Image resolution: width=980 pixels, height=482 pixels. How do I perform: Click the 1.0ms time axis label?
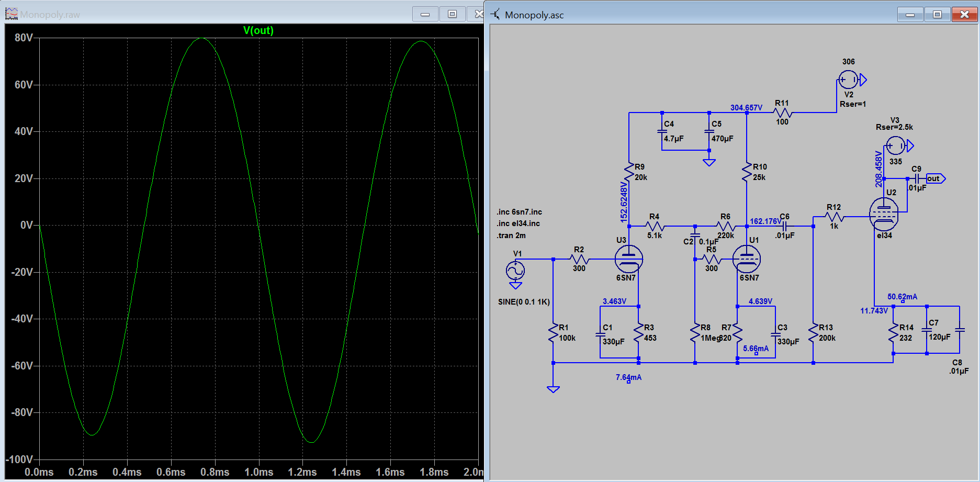pos(258,472)
